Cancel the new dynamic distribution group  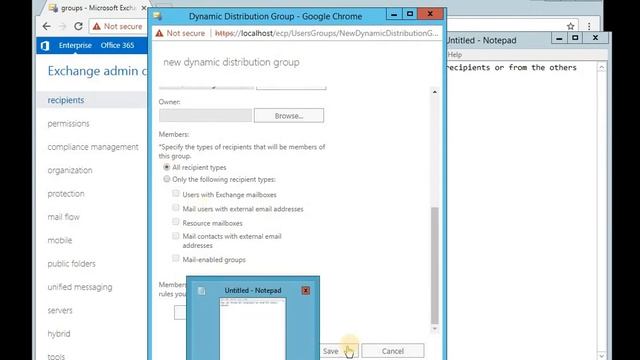coord(393,351)
